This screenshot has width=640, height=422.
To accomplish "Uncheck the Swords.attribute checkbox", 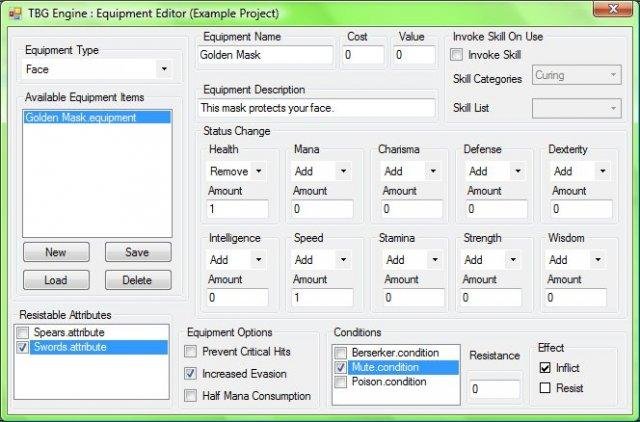I will tap(22, 347).
